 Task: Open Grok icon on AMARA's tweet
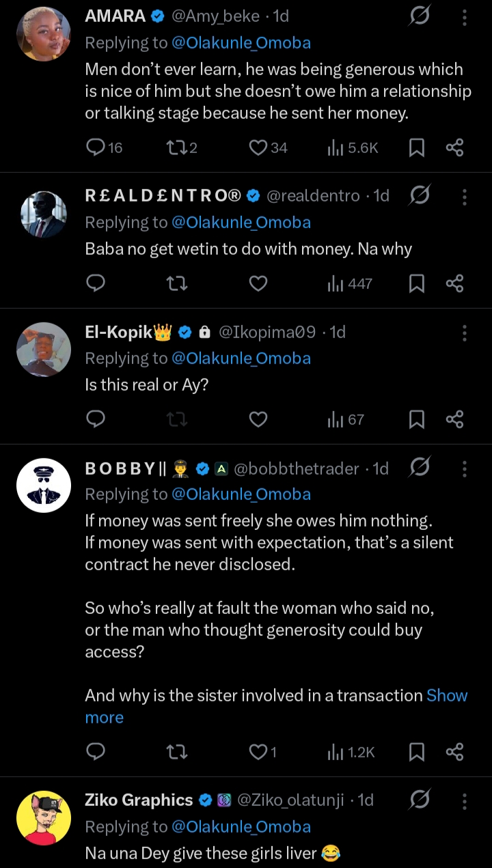(419, 16)
